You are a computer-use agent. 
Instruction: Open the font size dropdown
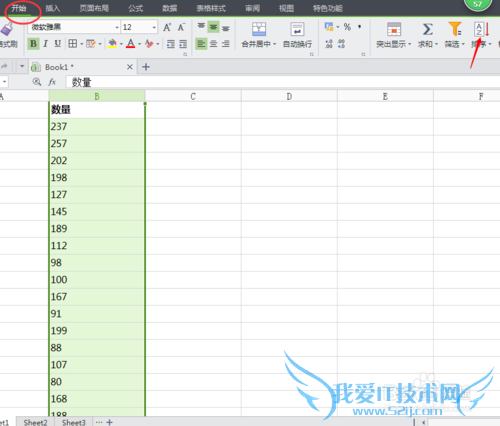(154, 27)
